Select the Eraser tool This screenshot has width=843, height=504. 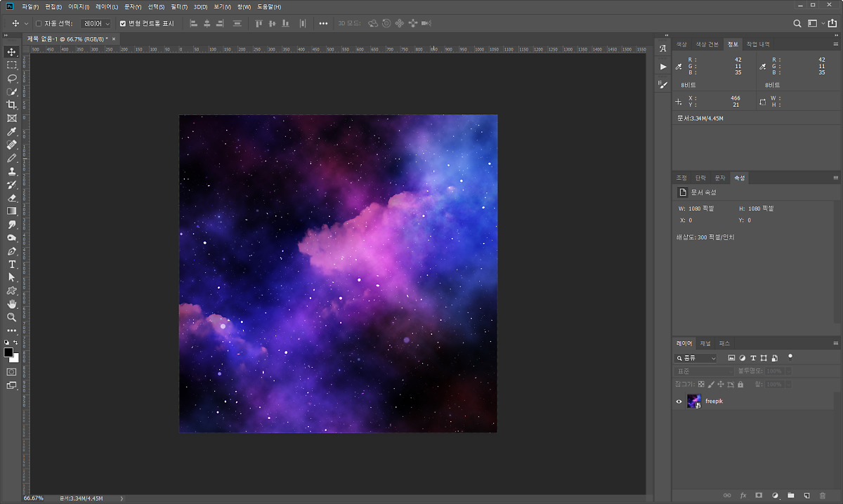coord(12,198)
